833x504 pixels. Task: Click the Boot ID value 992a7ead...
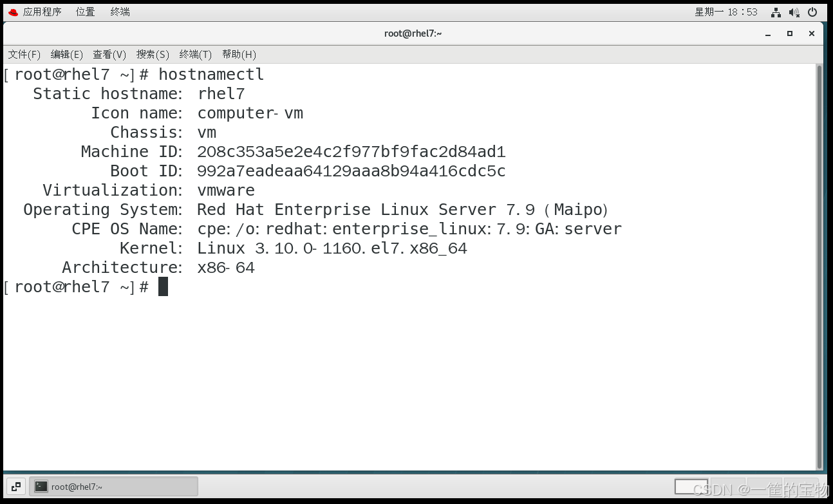pyautogui.click(x=351, y=171)
